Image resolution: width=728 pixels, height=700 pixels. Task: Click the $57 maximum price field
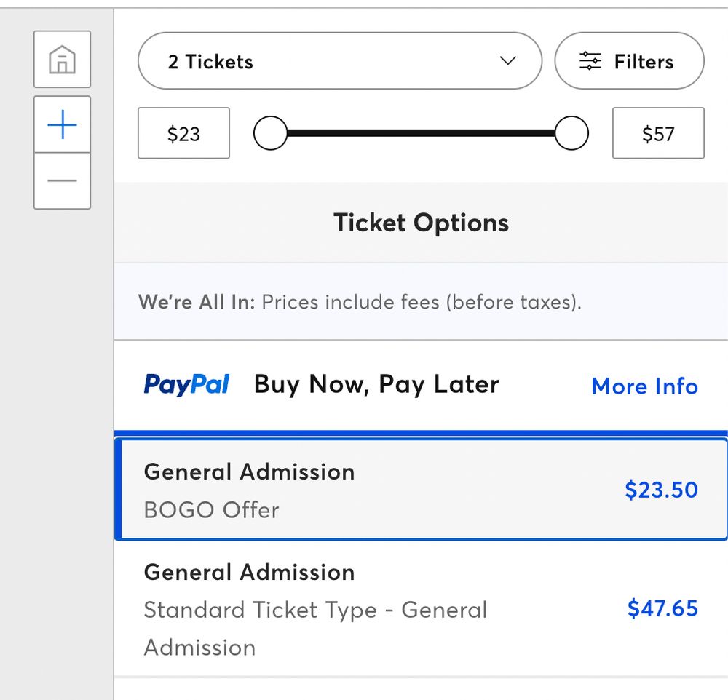click(x=658, y=133)
